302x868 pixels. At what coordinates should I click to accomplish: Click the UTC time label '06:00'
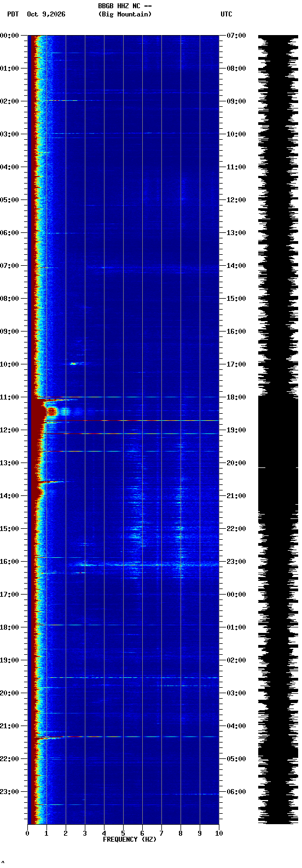click(236, 792)
